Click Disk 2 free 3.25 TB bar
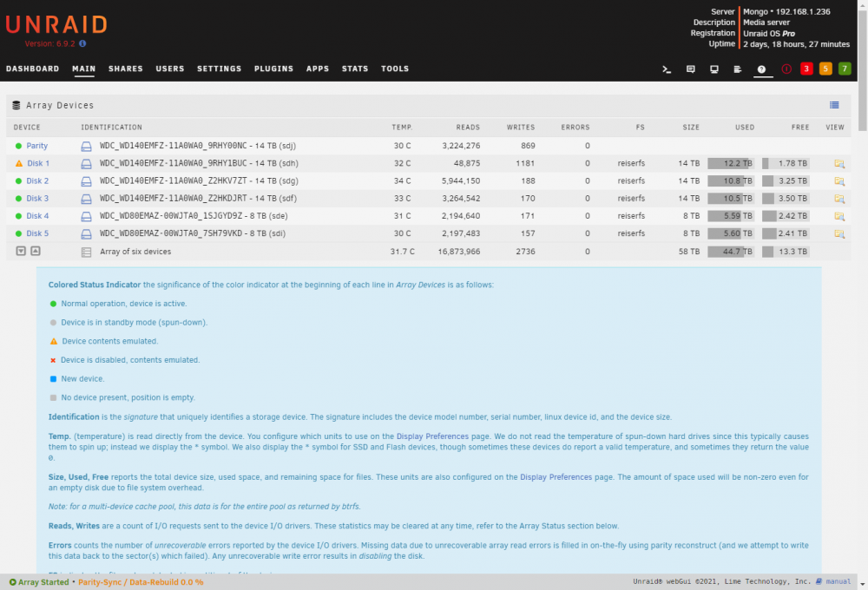This screenshot has height=590, width=868. pos(786,181)
